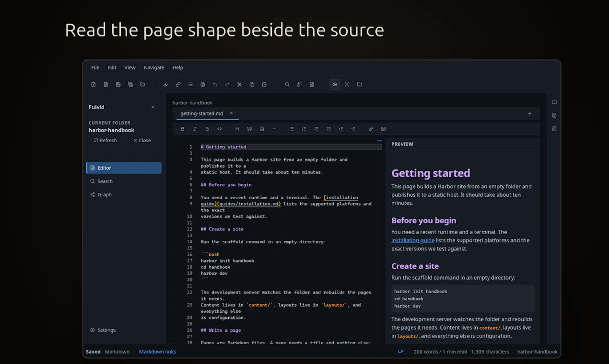This screenshot has height=364, width=609.
Task: Click the 1,309 characters count
Action: click(x=490, y=352)
